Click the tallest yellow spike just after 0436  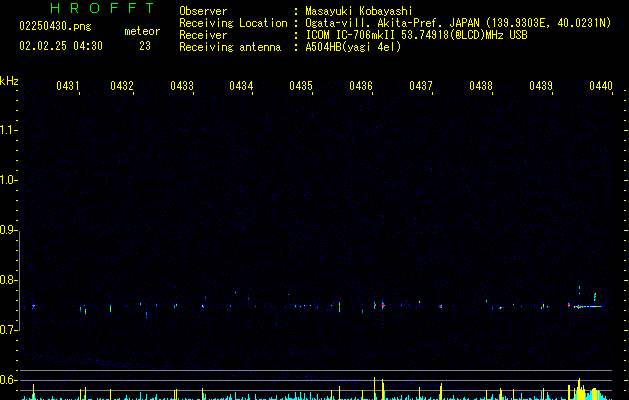(x=375, y=388)
